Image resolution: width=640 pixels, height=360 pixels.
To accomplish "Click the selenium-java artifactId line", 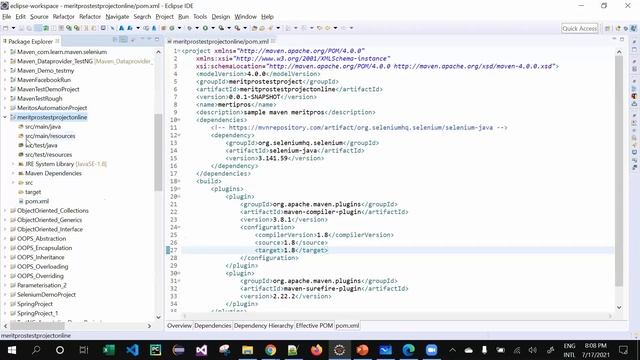I will [x=295, y=151].
